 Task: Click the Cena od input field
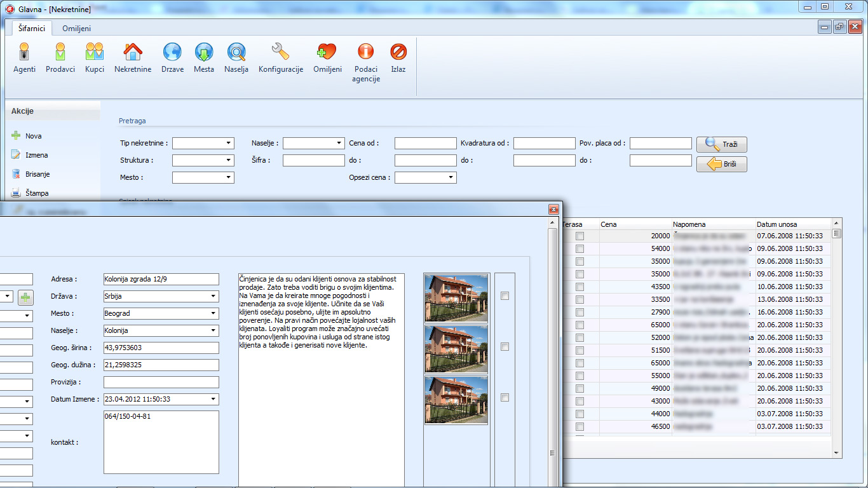tap(425, 144)
